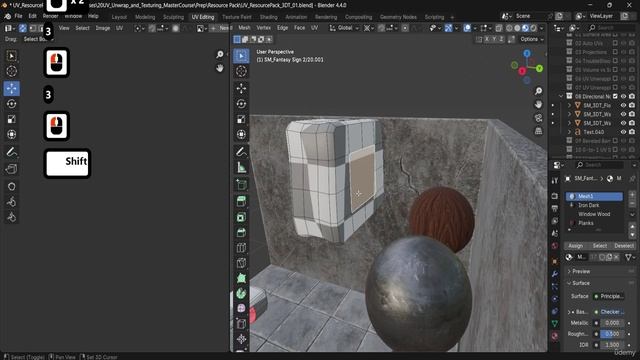Select the Annotate tool in UV editor

pos(11,152)
